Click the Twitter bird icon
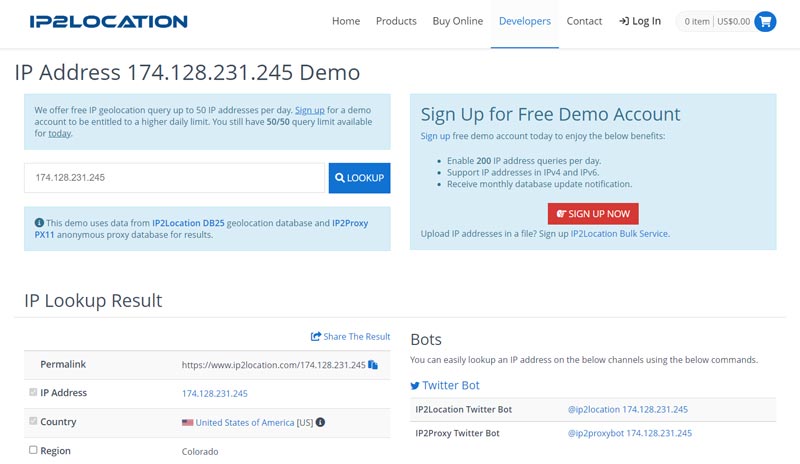The height and width of the screenshot is (464, 800). point(415,385)
